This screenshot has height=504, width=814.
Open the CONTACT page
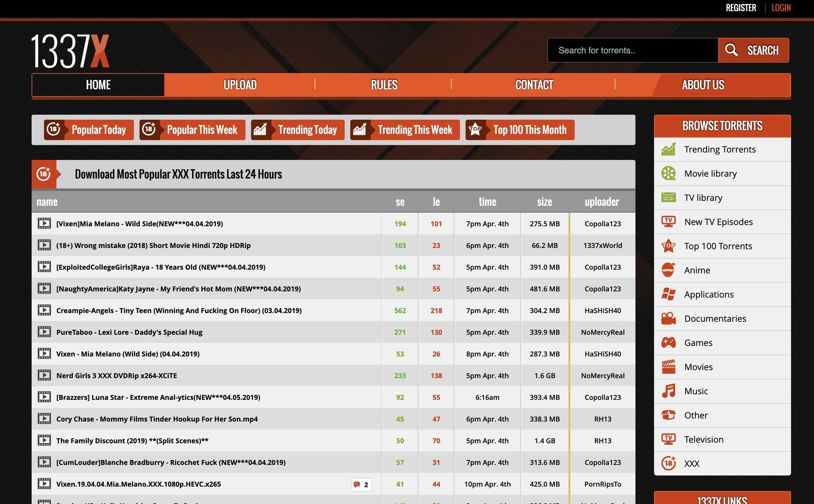click(534, 85)
